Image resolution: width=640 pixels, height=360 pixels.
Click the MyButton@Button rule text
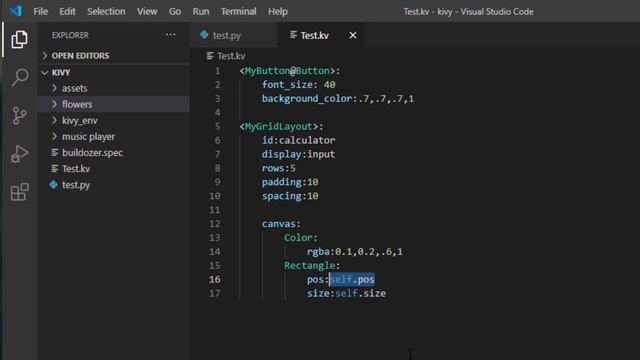point(290,71)
